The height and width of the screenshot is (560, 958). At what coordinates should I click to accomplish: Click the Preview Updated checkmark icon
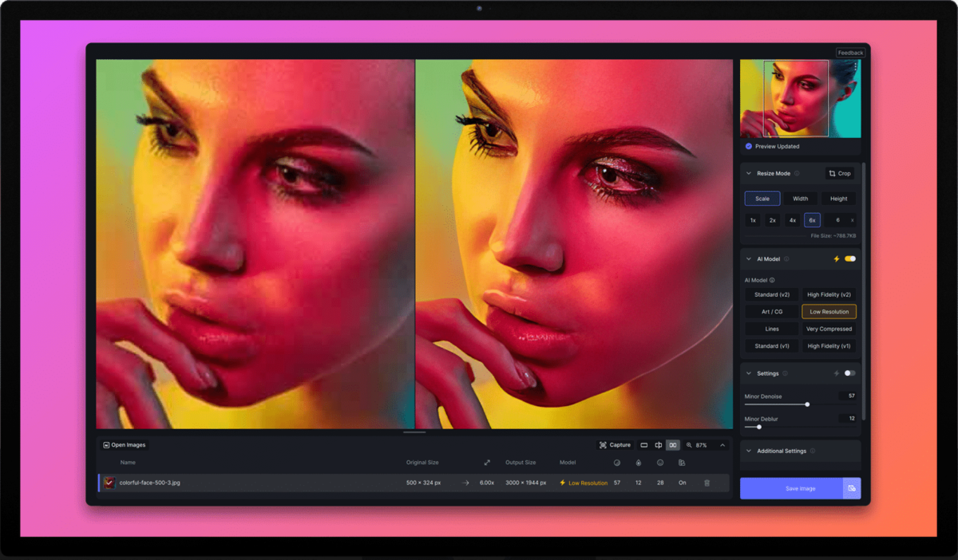(749, 147)
